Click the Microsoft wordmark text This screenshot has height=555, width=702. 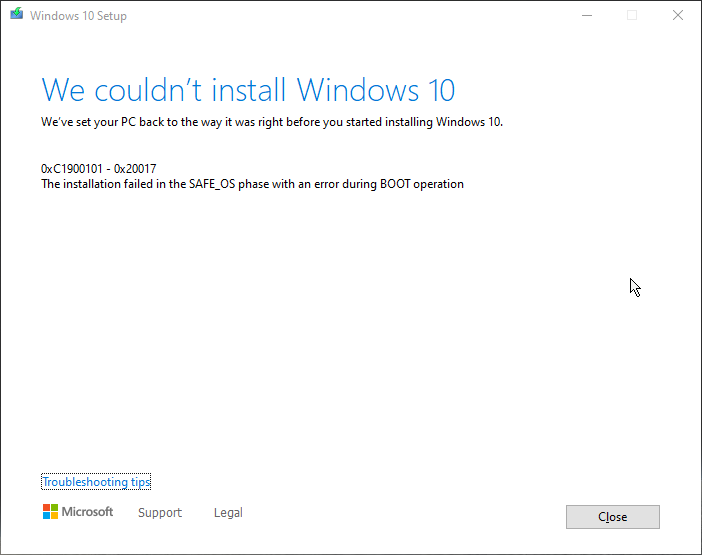pyautogui.click(x=87, y=512)
